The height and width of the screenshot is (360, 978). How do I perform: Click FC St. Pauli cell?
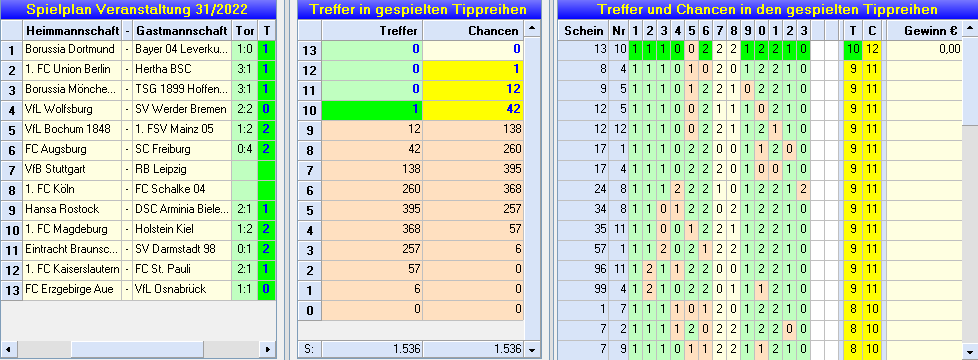pyautogui.click(x=182, y=270)
